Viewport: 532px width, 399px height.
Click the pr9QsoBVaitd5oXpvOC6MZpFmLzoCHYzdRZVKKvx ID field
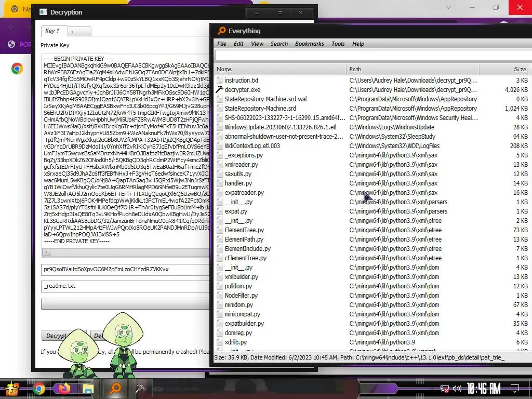[x=126, y=270]
